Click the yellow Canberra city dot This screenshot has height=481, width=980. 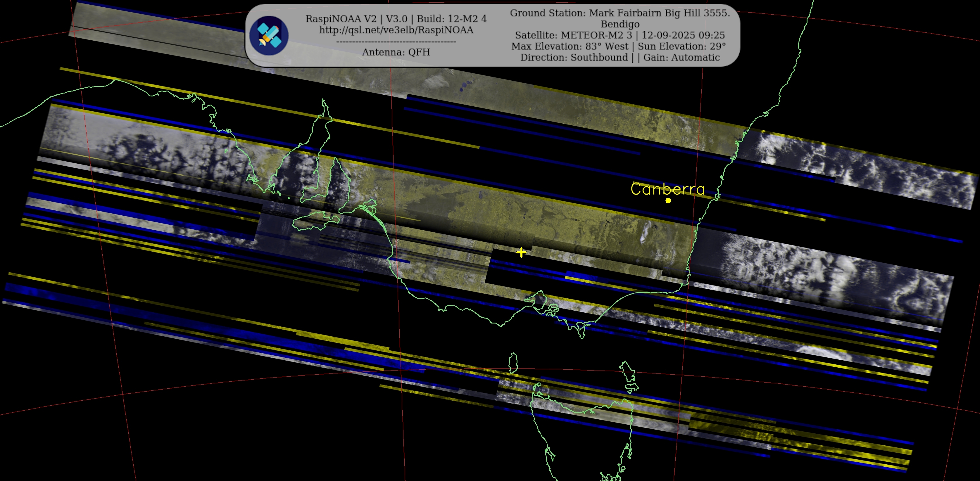[668, 200]
